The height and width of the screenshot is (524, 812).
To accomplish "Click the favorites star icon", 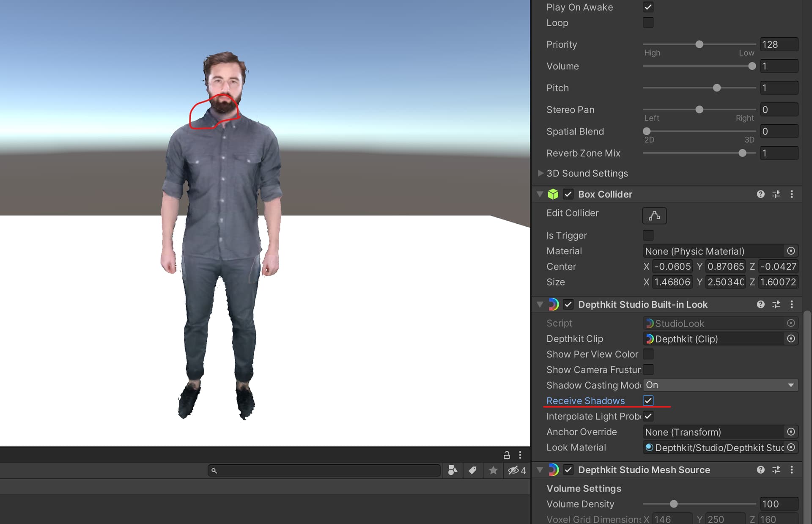I will pos(493,470).
